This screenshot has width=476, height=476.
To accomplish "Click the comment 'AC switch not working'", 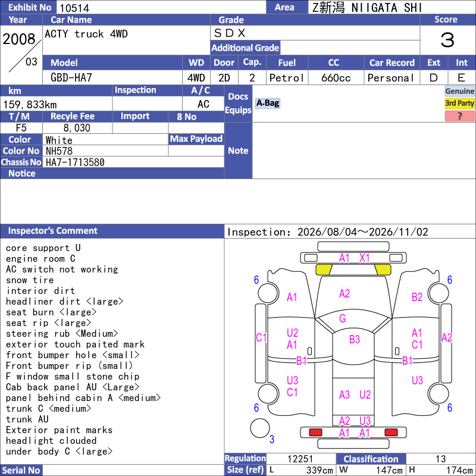I will click(x=62, y=270).
